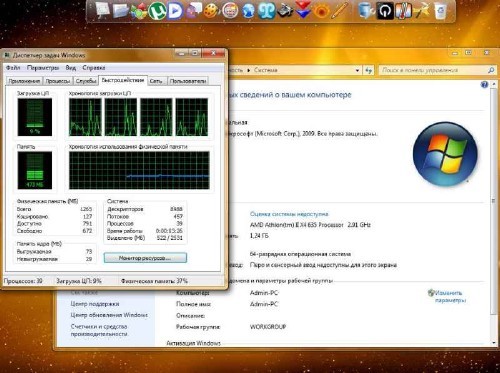Open the Вид menu in Task Manager
The width and height of the screenshot is (500, 373).
click(71, 68)
